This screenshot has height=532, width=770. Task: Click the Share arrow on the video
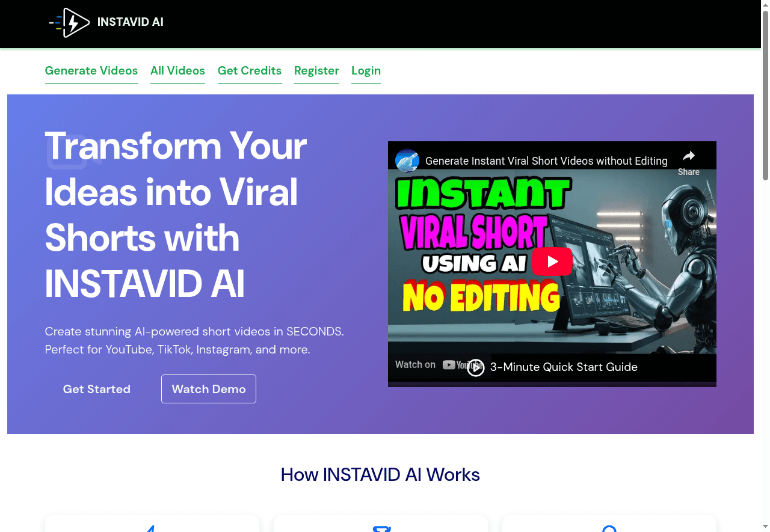688,162
